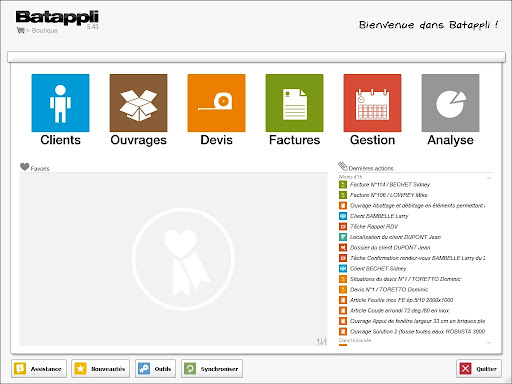The image size is (512, 384).
Task: Quit the application with Quitter
Action: (x=479, y=369)
